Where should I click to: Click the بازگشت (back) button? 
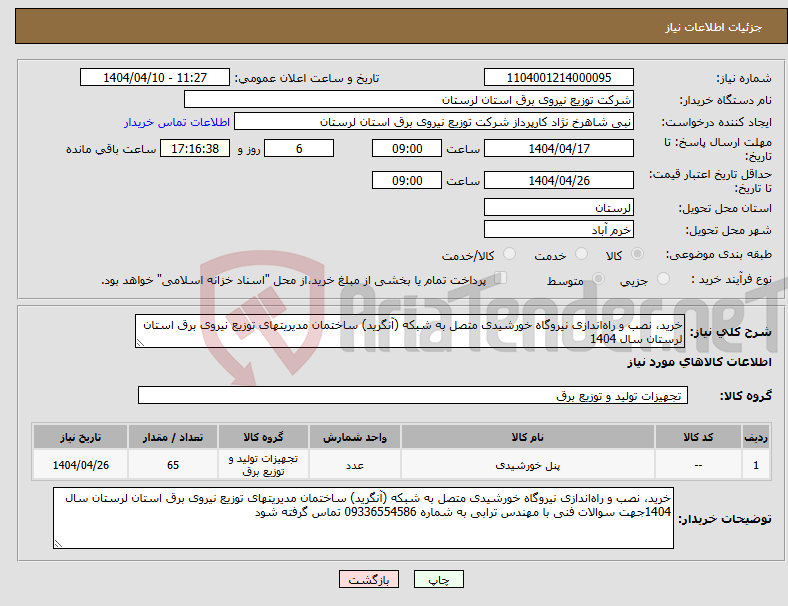coord(369,579)
